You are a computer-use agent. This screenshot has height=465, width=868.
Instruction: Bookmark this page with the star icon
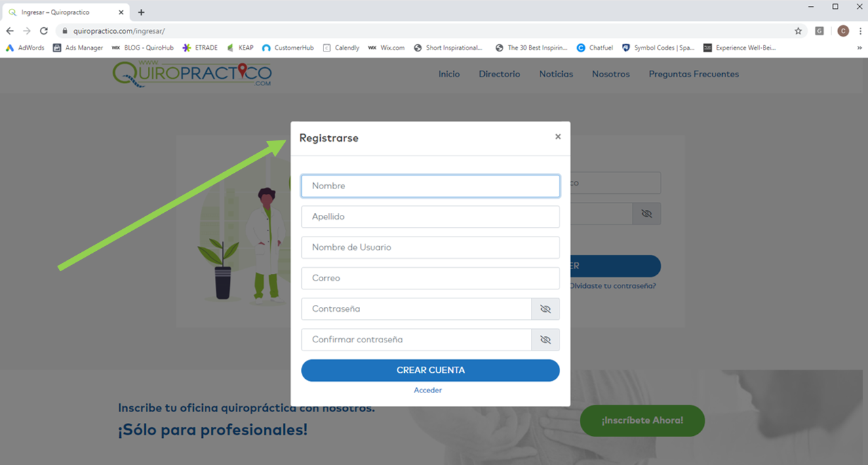(x=798, y=31)
